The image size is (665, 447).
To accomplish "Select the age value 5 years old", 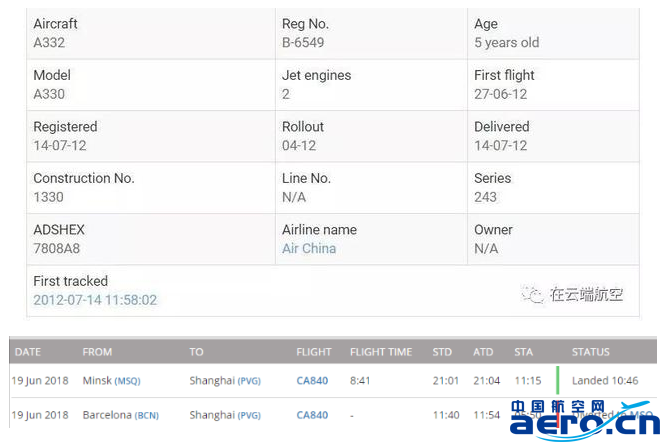I will pos(506,42).
